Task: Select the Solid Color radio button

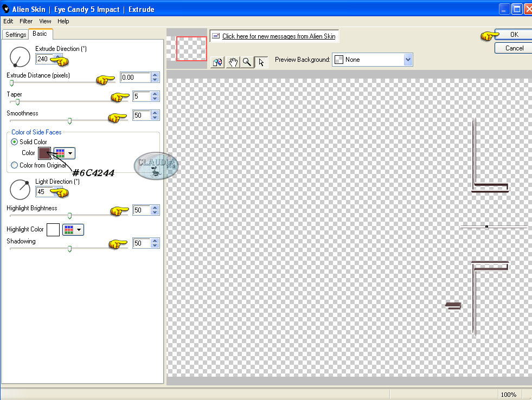Action: coord(14,141)
